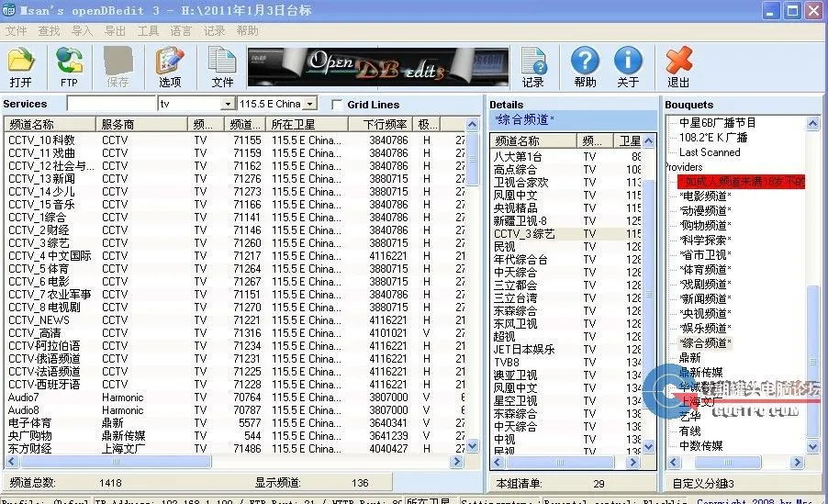Select 星空卫视 in the Details list
828x504 pixels.
pyautogui.click(x=566, y=400)
